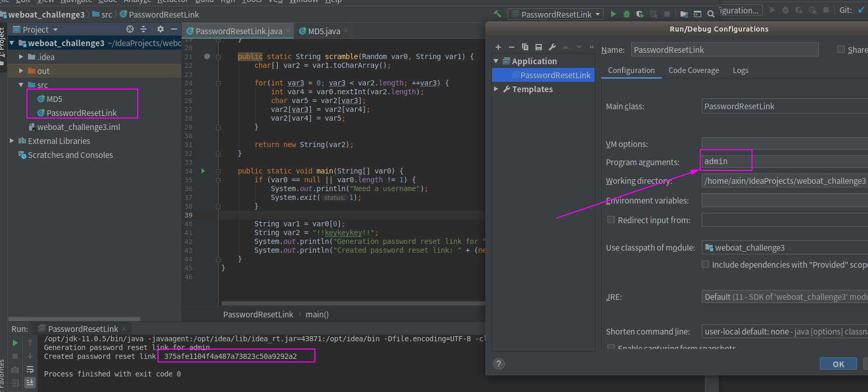This screenshot has height=392, width=868.
Task: Collapse the src folder
Action: [x=21, y=85]
